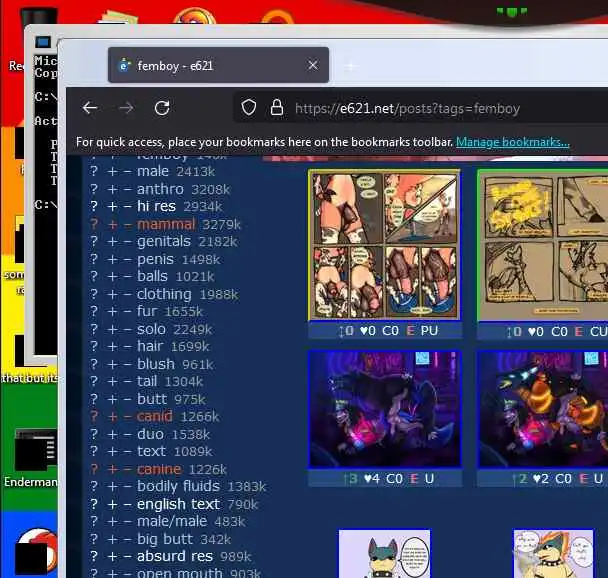Exclude the blush tag with its minus

coord(128,364)
